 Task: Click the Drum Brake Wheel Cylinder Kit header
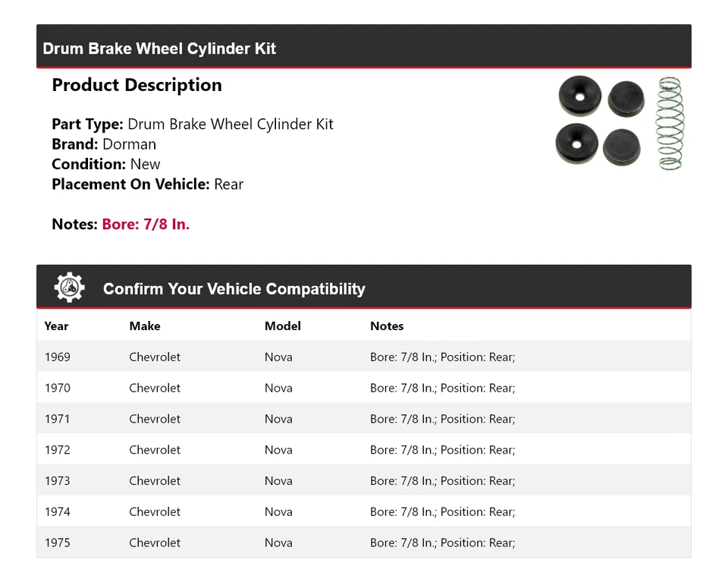click(x=159, y=49)
